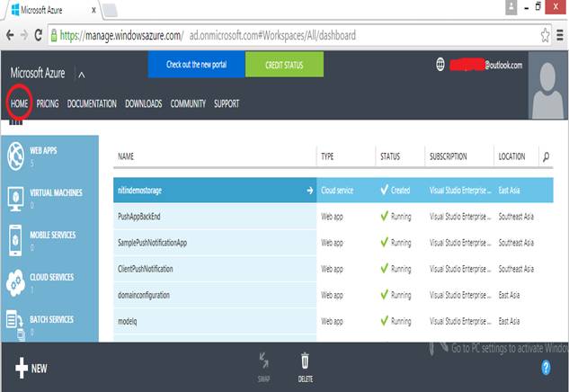The width and height of the screenshot is (569, 392).
Task: Sort by the LOCATION column header
Action: point(511,156)
